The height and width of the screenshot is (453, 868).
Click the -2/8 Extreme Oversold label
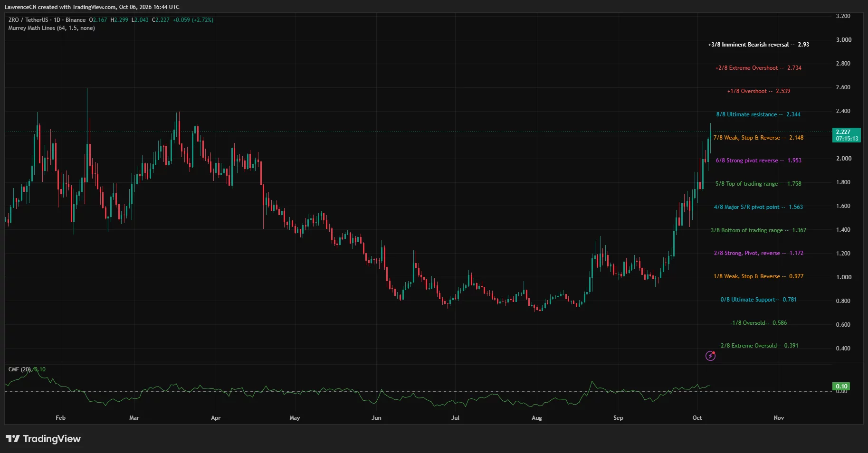(x=758, y=346)
